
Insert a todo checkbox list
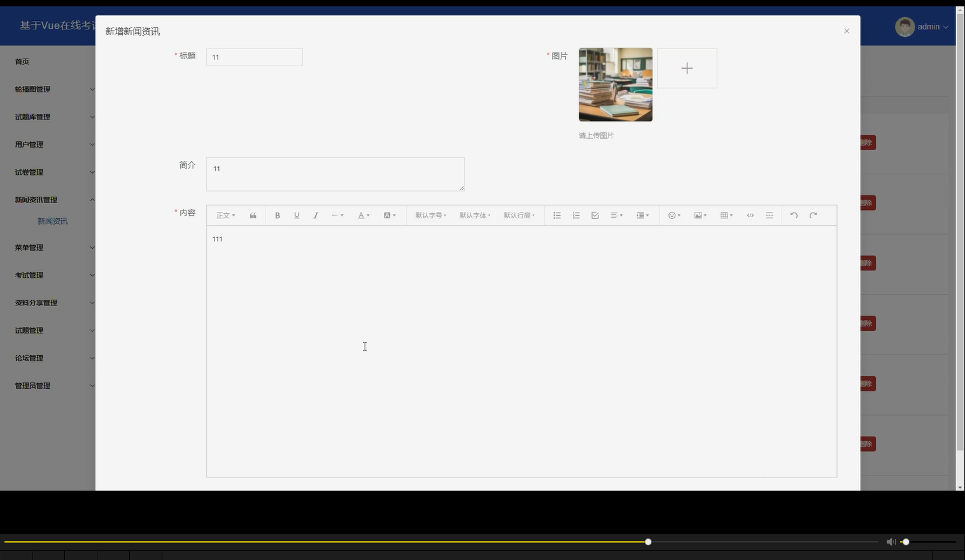pyautogui.click(x=595, y=216)
